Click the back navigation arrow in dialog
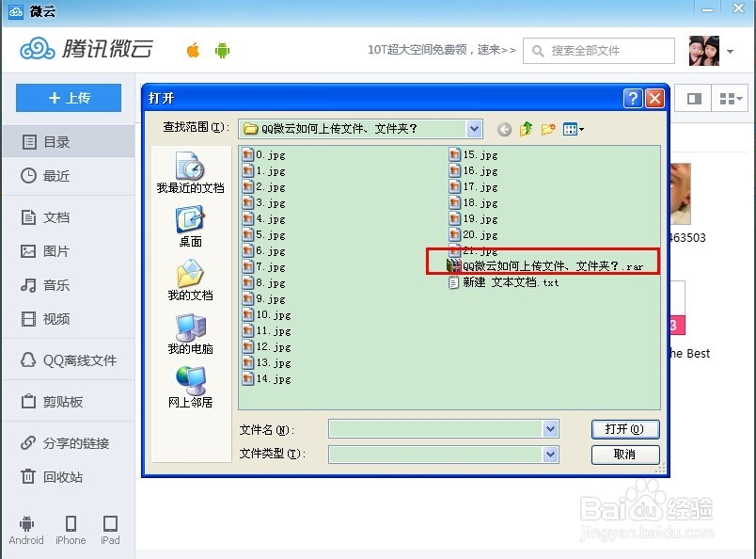This screenshot has height=559, width=756. (504, 129)
